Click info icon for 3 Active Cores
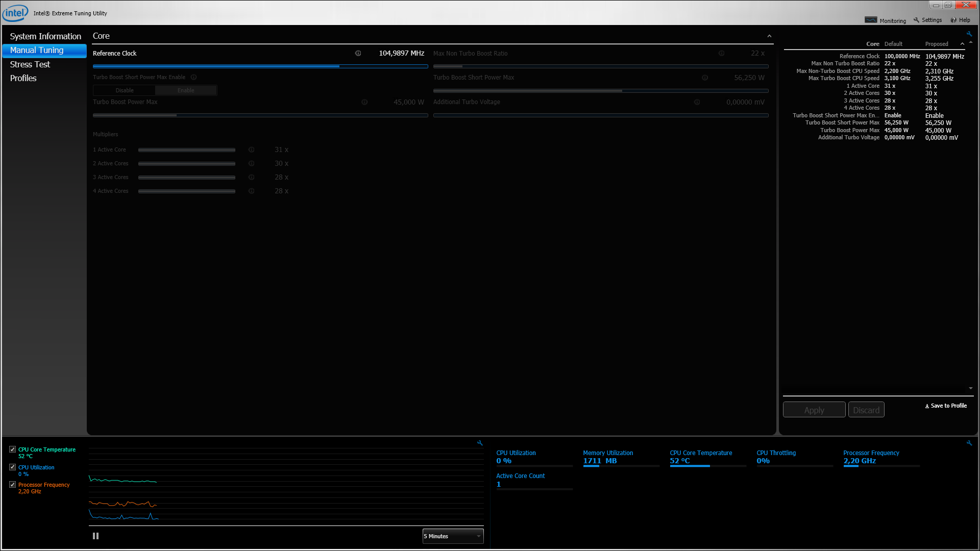980x551 pixels. [x=251, y=178]
